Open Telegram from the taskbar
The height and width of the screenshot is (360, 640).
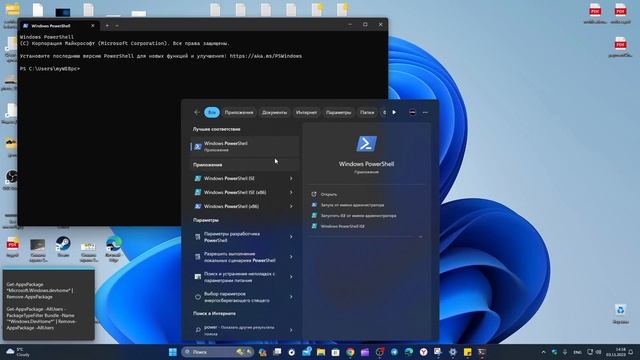coord(394,352)
